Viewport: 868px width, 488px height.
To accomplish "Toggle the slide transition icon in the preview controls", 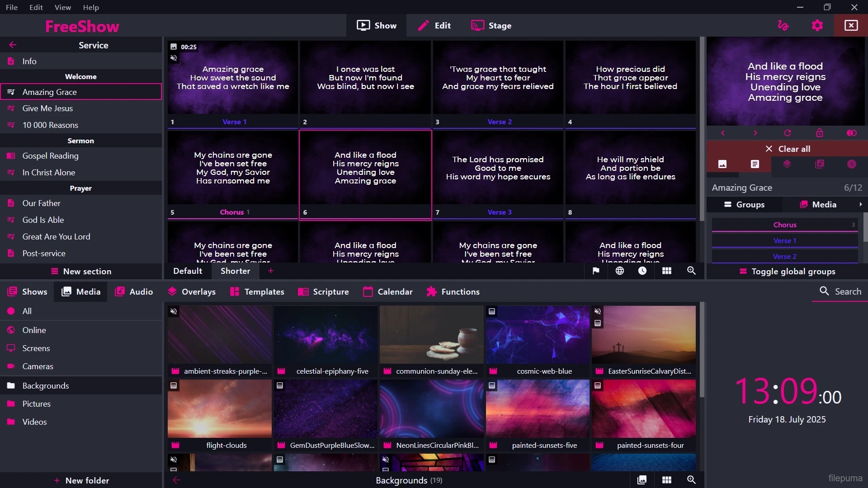I will pyautogui.click(x=851, y=133).
